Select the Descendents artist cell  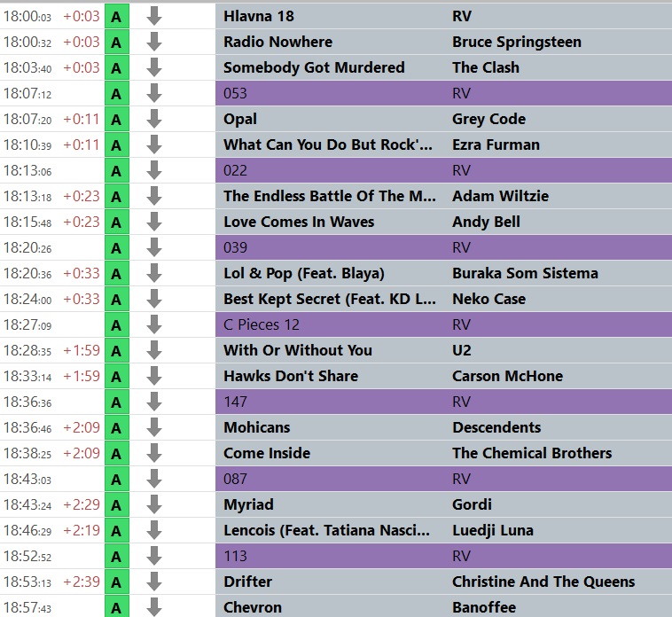pos(496,427)
